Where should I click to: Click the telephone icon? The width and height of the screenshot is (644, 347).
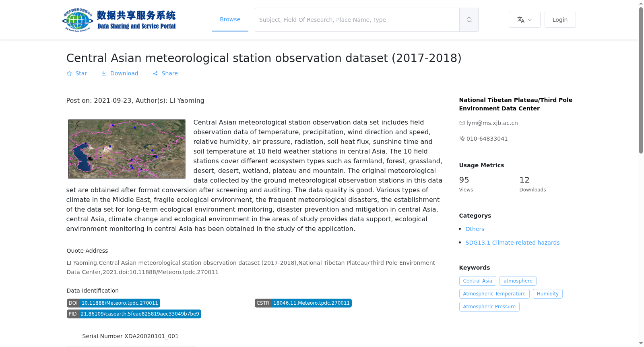(462, 139)
